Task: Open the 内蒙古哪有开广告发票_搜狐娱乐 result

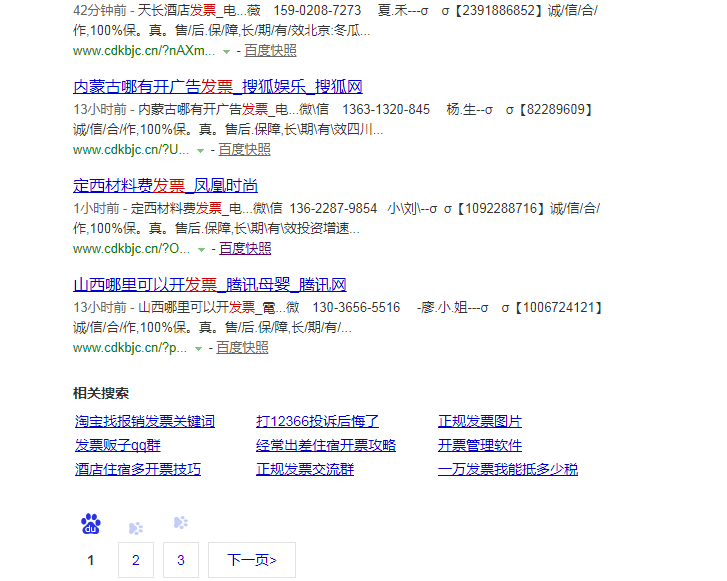Action: coord(218,87)
